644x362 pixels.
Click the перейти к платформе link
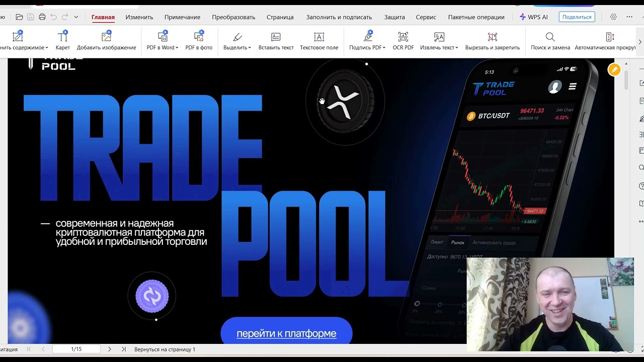pyautogui.click(x=286, y=333)
